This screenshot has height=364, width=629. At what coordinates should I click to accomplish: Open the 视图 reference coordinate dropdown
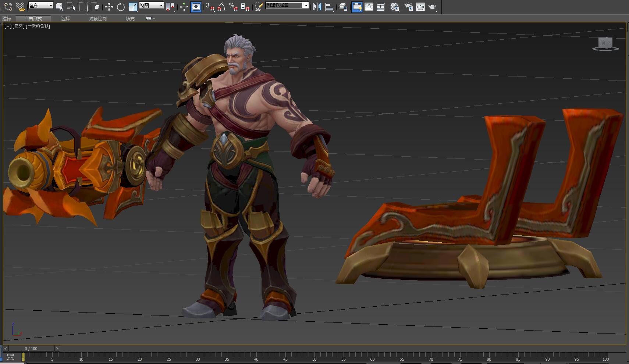[151, 6]
